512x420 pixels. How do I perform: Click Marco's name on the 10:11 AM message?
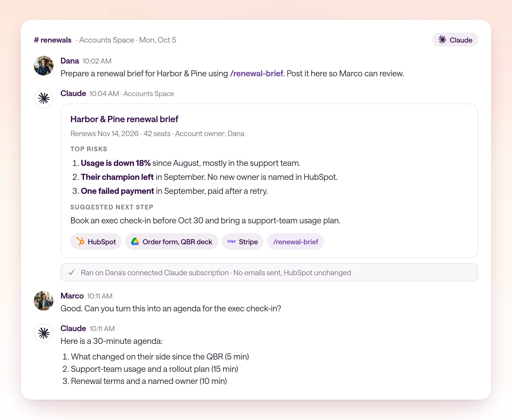click(x=72, y=296)
